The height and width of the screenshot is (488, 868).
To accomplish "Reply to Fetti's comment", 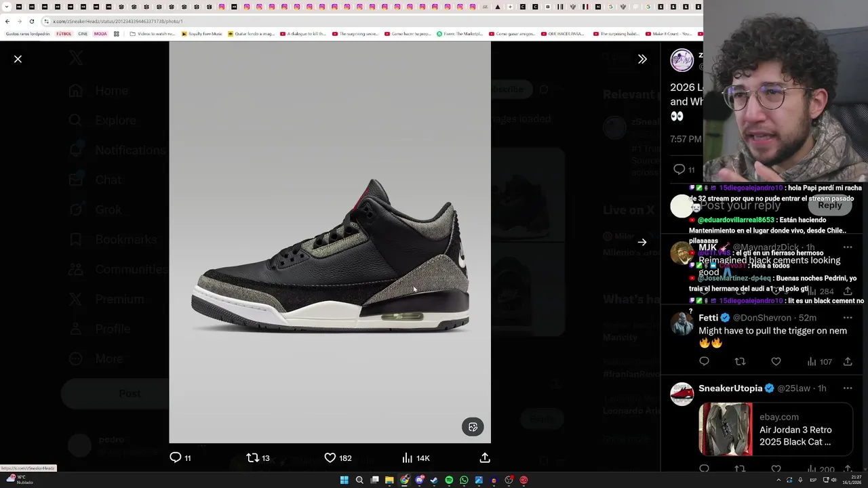I will click(x=704, y=362).
